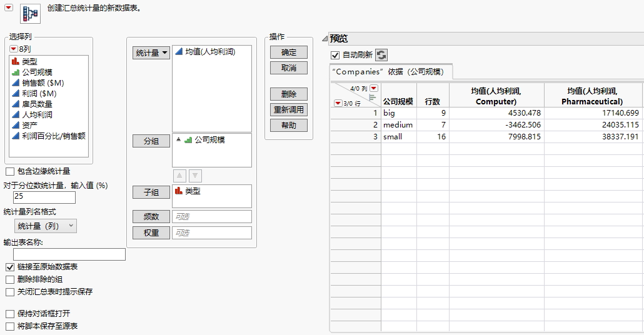Click the medium cell in preview
Image resolution: width=644 pixels, height=335 pixels.
click(x=399, y=125)
